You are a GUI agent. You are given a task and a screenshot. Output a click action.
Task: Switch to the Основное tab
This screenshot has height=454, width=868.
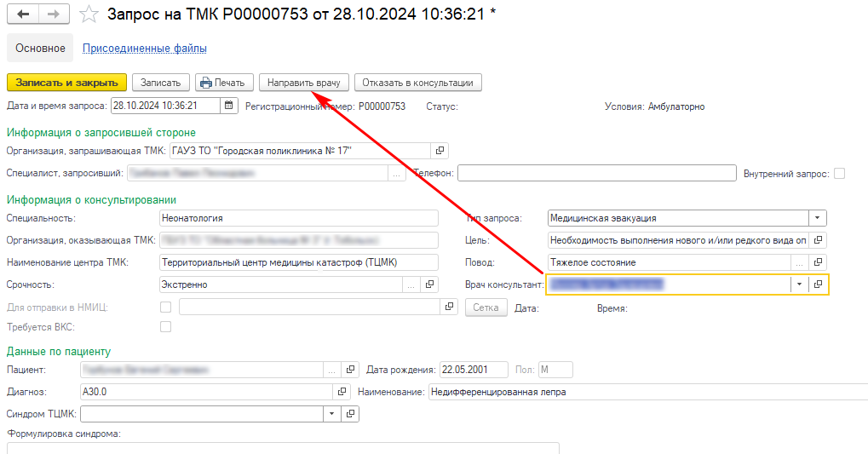tap(40, 49)
